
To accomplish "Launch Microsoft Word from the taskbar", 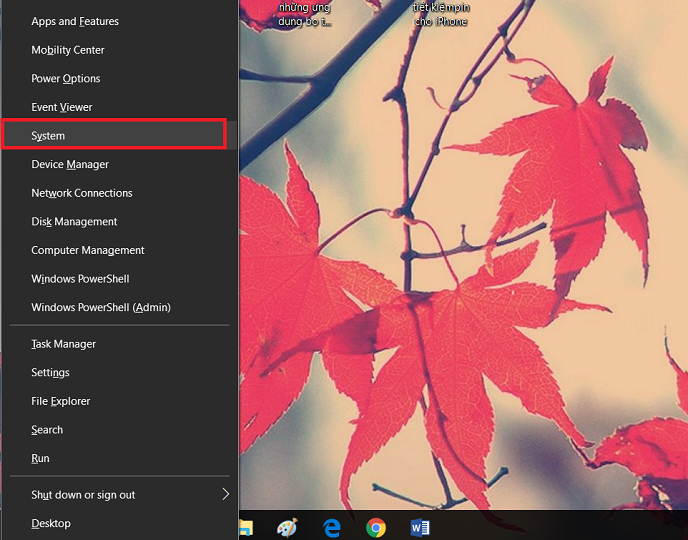I will (x=420, y=527).
